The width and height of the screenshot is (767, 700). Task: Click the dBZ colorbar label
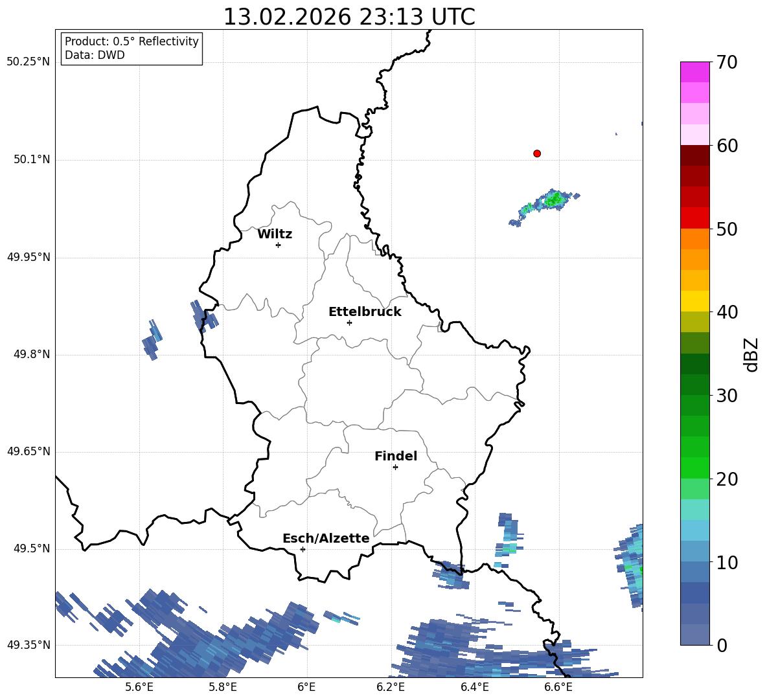[x=751, y=355]
